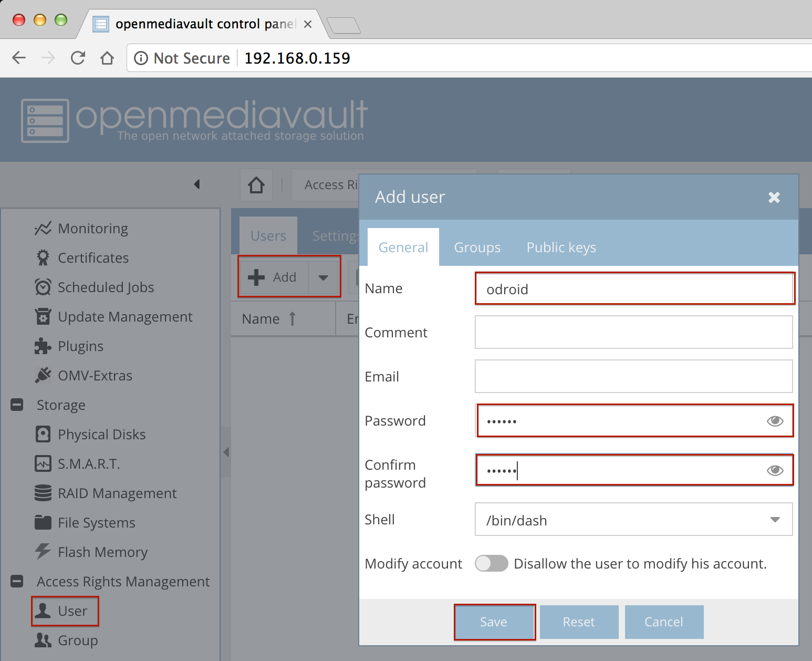Image resolution: width=812 pixels, height=661 pixels.
Task: Open the Flash Memory page
Action: 102,552
